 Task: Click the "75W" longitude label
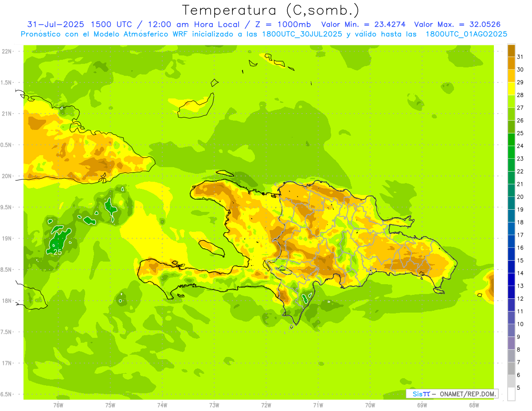click(110, 405)
